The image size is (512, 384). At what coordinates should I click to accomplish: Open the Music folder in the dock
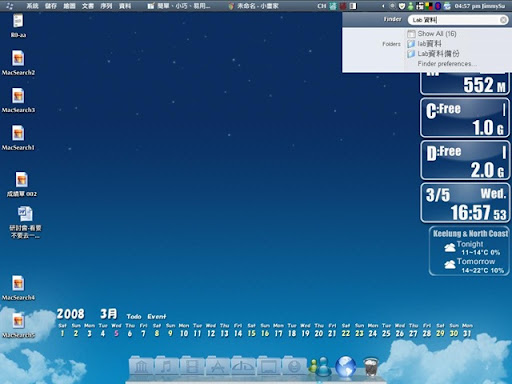(x=167, y=367)
